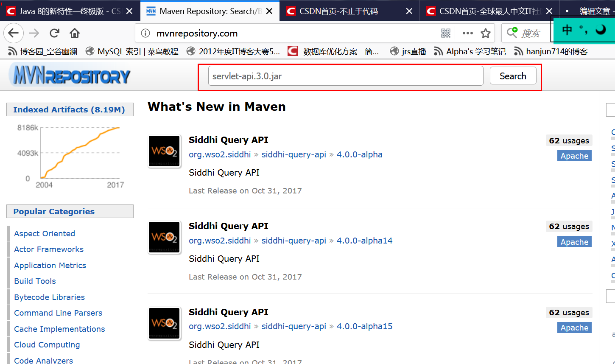Toggle the IME moon half-width icon
This screenshot has width=615, height=364.
click(601, 30)
